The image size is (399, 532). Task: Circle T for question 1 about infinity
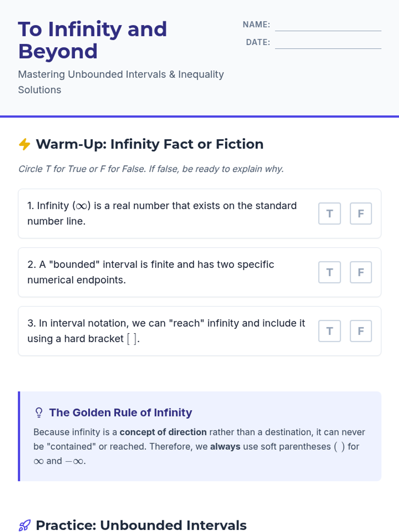click(330, 213)
